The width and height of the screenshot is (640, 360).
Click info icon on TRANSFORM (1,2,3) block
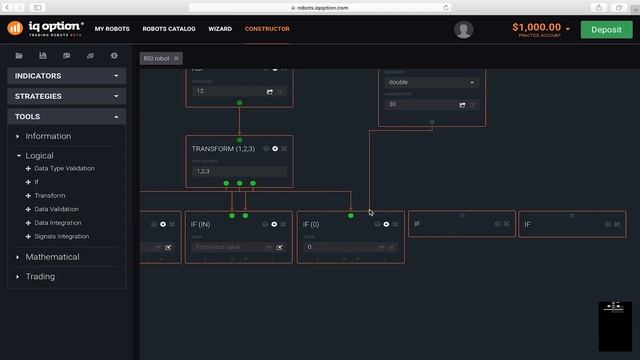(x=266, y=149)
